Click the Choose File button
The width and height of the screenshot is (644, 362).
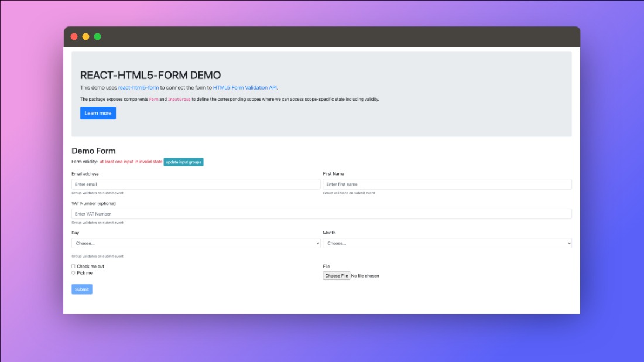(336, 275)
